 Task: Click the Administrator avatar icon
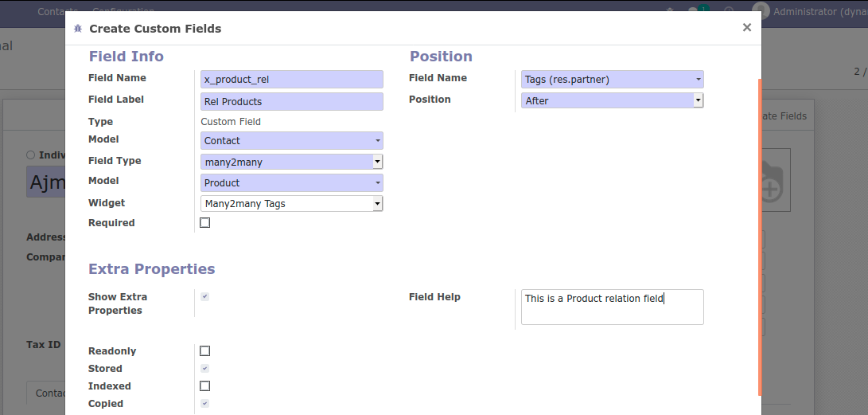coord(761,11)
